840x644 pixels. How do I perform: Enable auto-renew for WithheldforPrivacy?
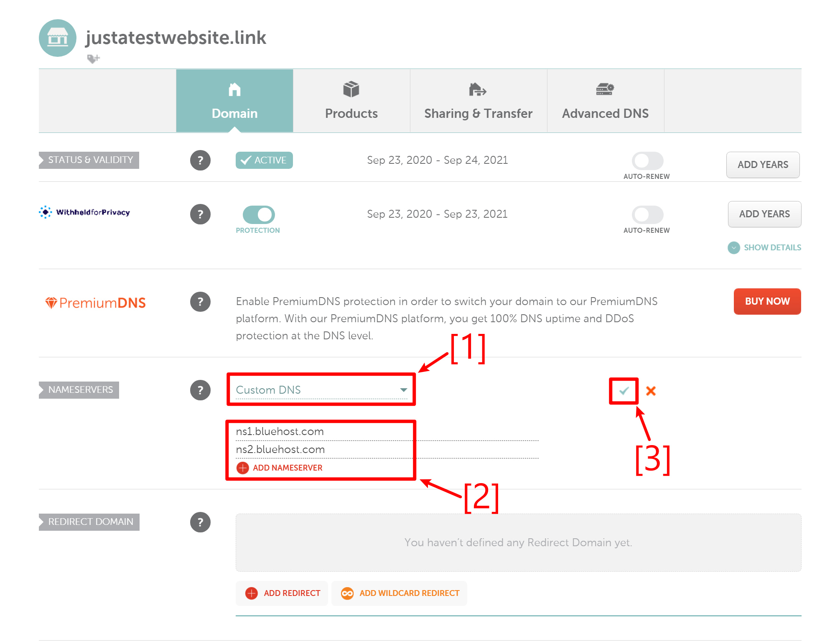pos(647,215)
